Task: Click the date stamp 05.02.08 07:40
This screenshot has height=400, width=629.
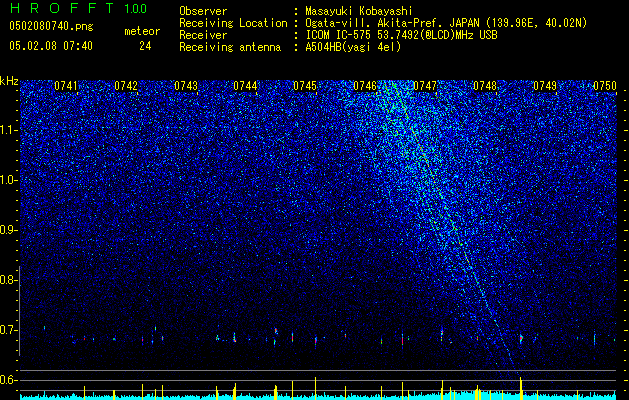Action: [x=51, y=46]
